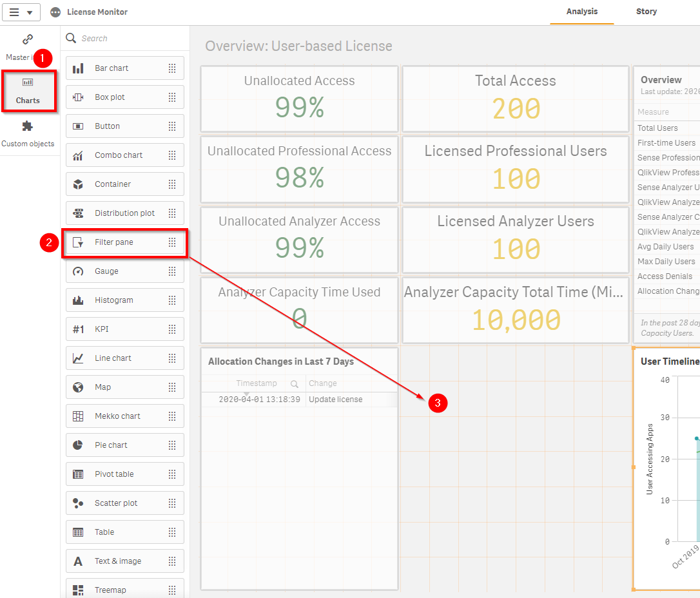Open Master items with the link icon
The height and width of the screenshot is (598, 700).
click(26, 40)
